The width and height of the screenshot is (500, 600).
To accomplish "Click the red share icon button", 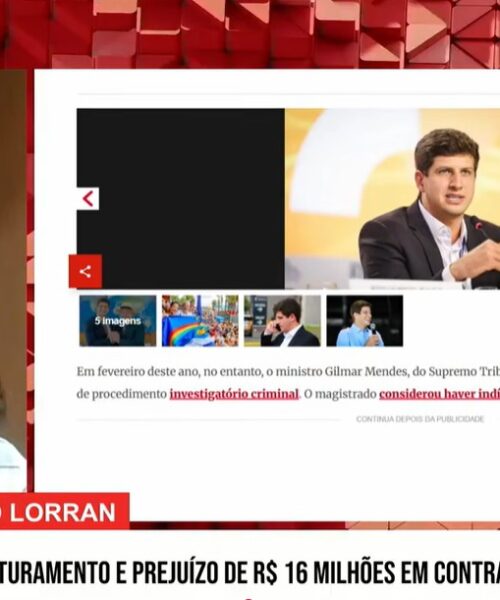I will pos(85,271).
